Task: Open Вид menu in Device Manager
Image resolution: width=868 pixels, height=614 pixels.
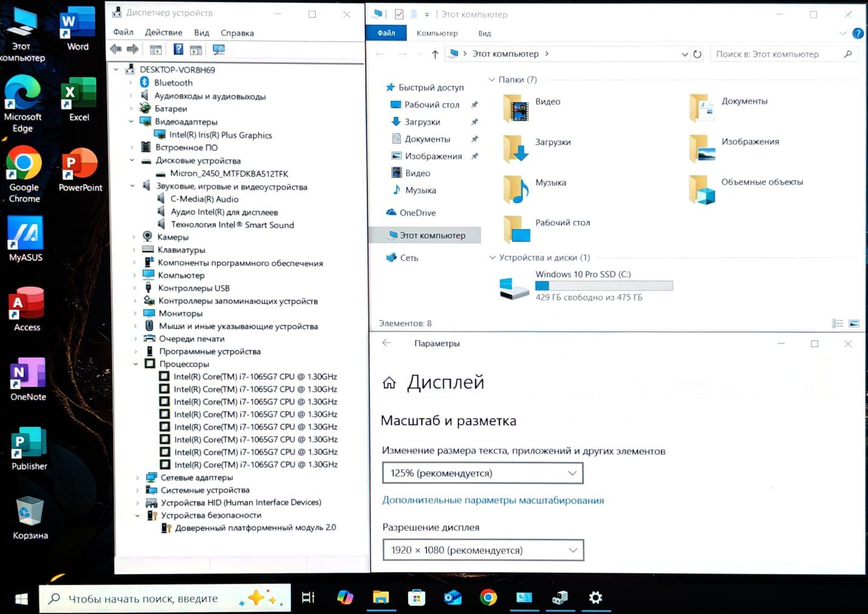Action: 202,33
